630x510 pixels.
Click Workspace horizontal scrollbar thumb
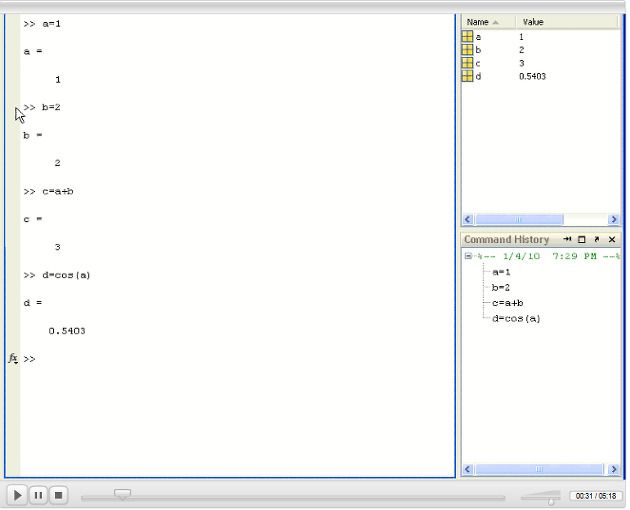click(519, 219)
